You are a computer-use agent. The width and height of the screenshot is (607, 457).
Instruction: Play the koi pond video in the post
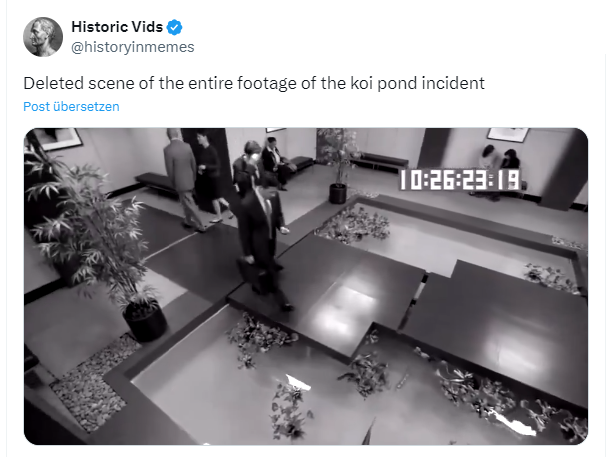[306, 286]
